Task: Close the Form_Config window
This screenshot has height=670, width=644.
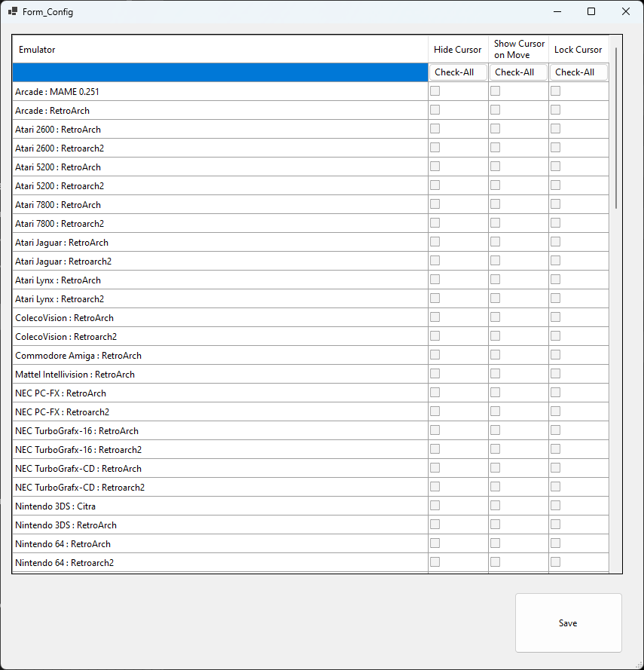Action: pos(626,11)
